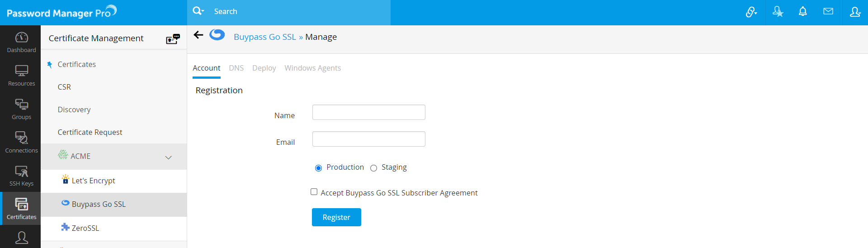The width and height of the screenshot is (868, 248).
Task: Click the Password Manager Pro logo
Action: [61, 12]
